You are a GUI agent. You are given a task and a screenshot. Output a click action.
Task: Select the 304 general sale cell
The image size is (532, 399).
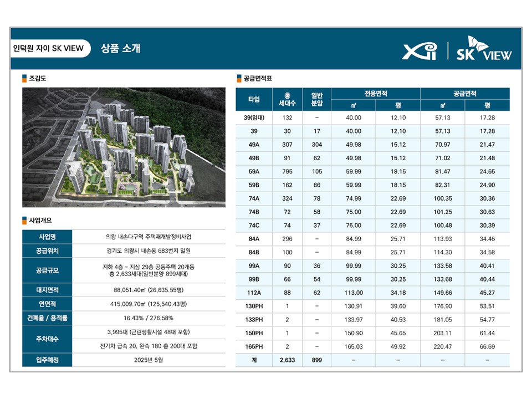pyautogui.click(x=317, y=145)
